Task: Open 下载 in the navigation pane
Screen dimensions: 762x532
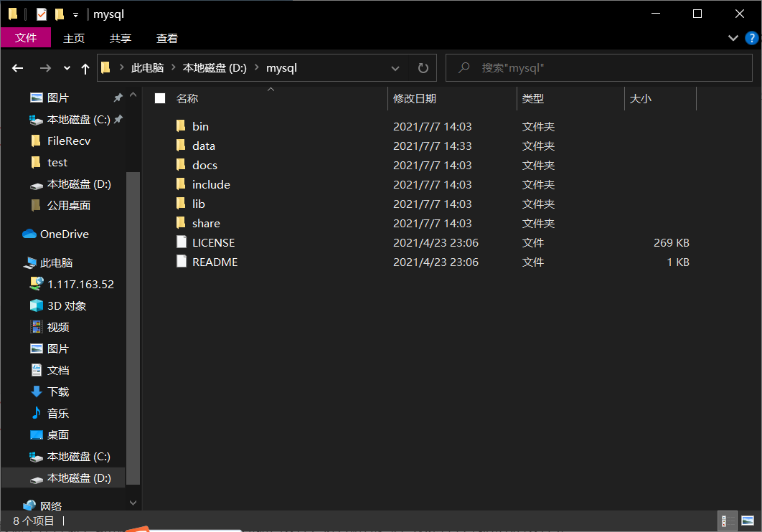Action: click(50, 391)
